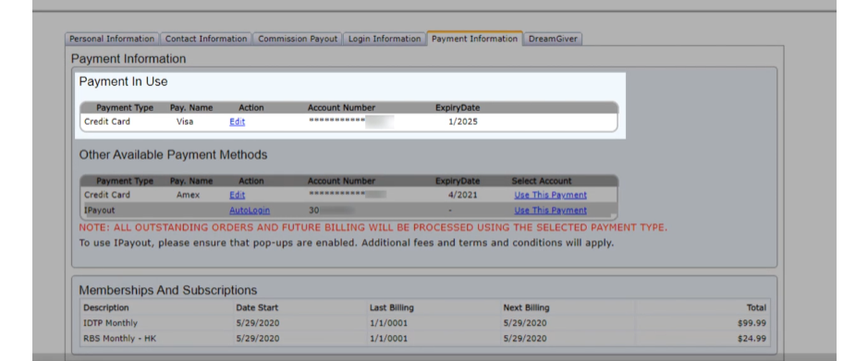This screenshot has width=868, height=361.
Task: Select the IDTP Monthly subscription row
Action: 424,323
